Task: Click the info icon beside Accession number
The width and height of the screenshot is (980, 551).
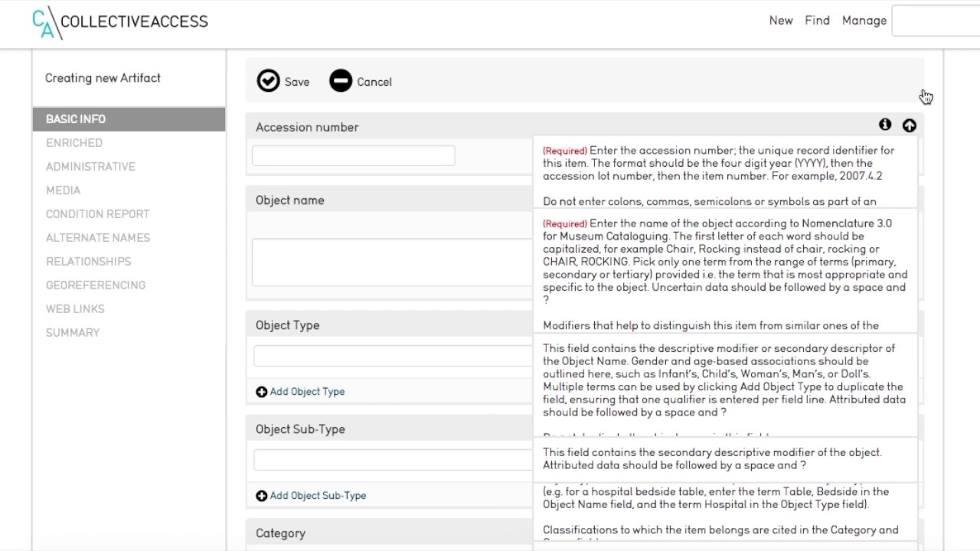Action: click(885, 125)
